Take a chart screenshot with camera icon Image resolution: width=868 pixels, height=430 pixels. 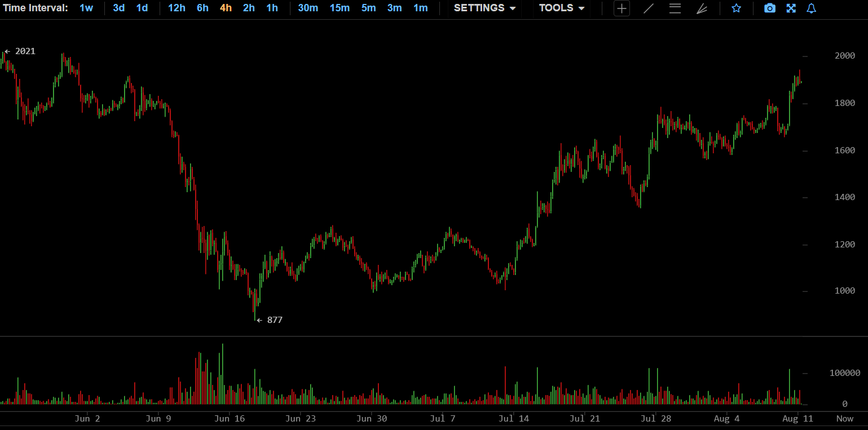[x=769, y=8]
